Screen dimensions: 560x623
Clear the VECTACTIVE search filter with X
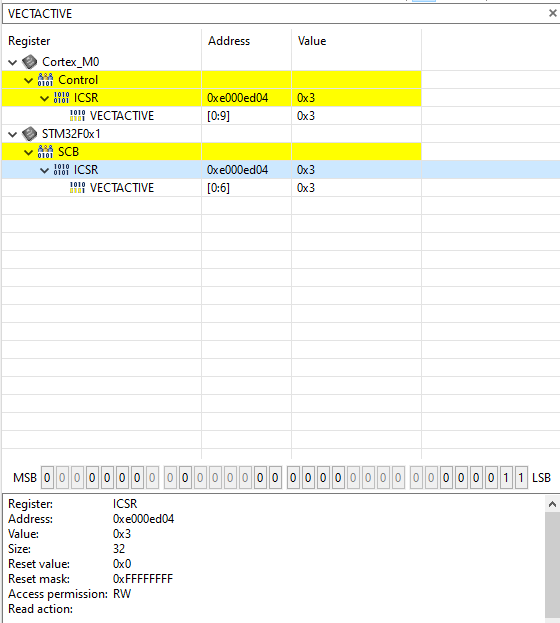click(552, 13)
